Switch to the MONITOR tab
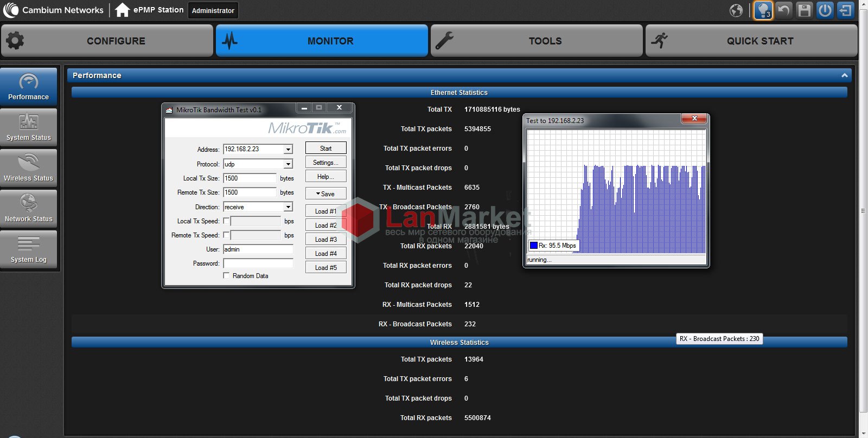This screenshot has width=868, height=438. point(322,41)
